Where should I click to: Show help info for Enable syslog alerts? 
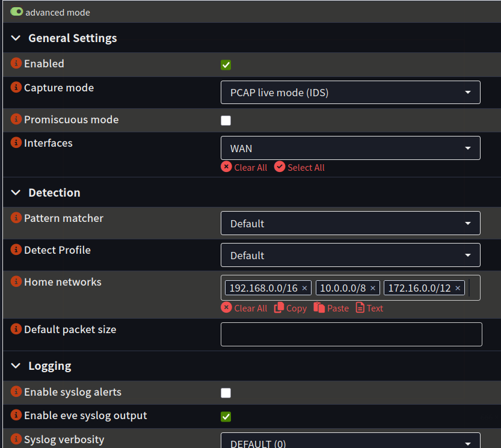point(16,391)
